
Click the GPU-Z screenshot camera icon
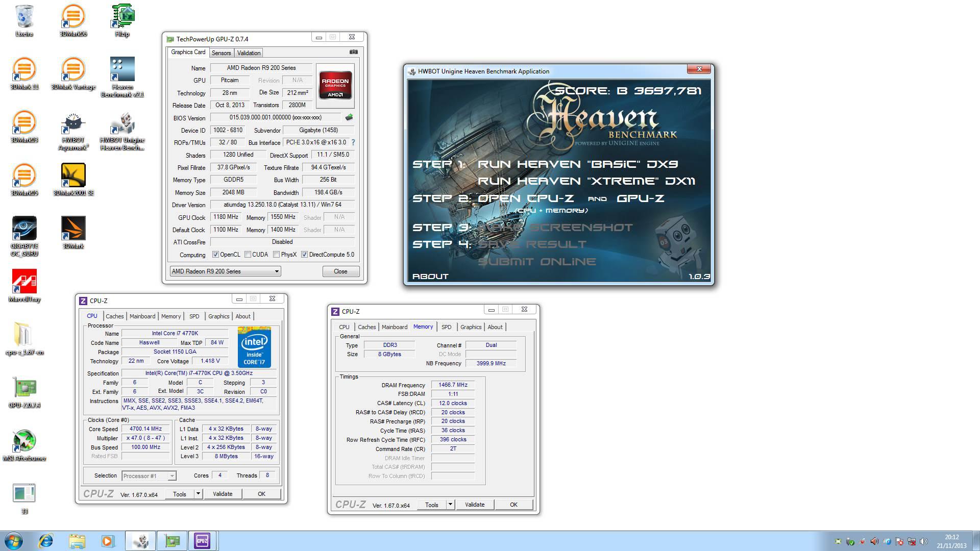click(x=354, y=52)
